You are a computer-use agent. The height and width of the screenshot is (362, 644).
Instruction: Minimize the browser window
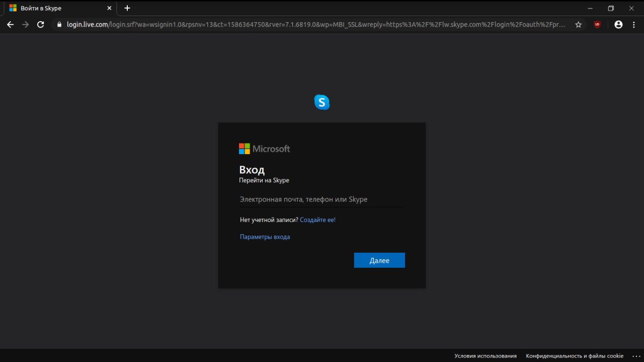pos(590,8)
